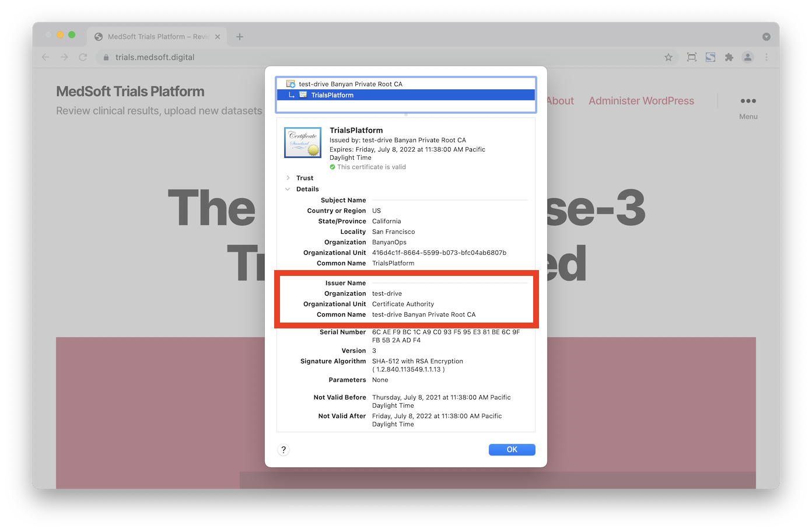Open the Administer WordPress link

tap(641, 101)
